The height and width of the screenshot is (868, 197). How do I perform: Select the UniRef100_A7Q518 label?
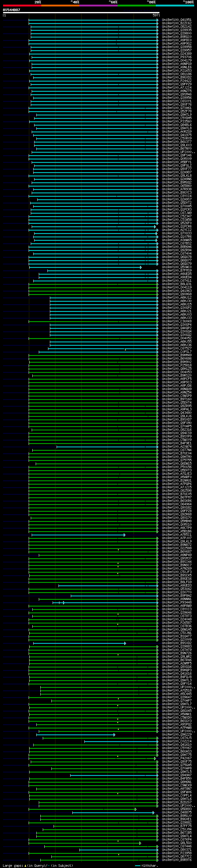(176, 690)
